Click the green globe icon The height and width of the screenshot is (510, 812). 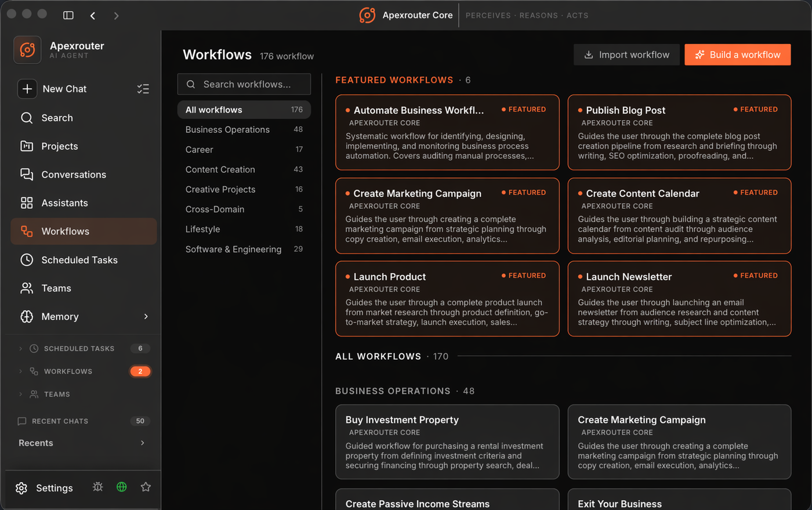122,487
